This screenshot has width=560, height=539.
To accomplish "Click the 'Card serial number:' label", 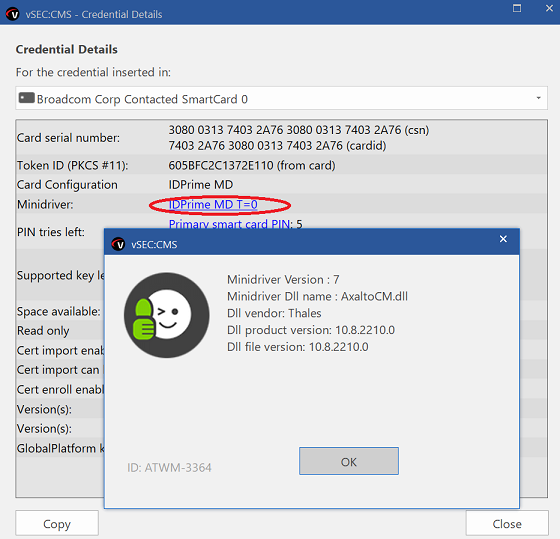I will 68,138.
